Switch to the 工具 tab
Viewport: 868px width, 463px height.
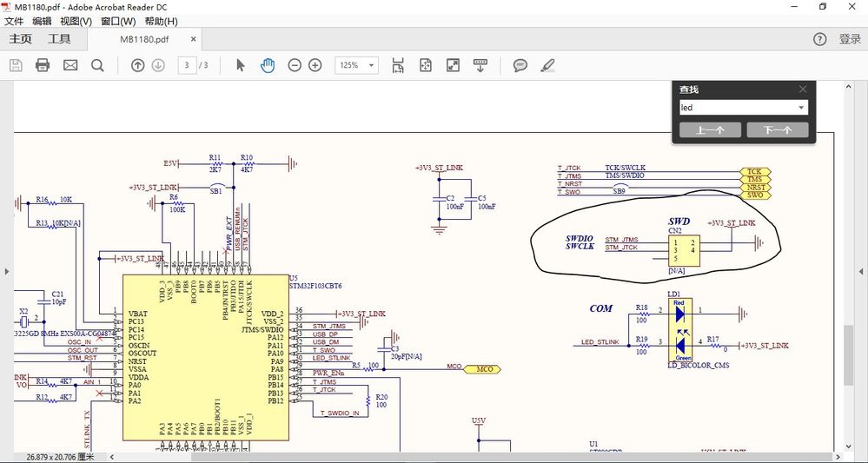tap(59, 39)
